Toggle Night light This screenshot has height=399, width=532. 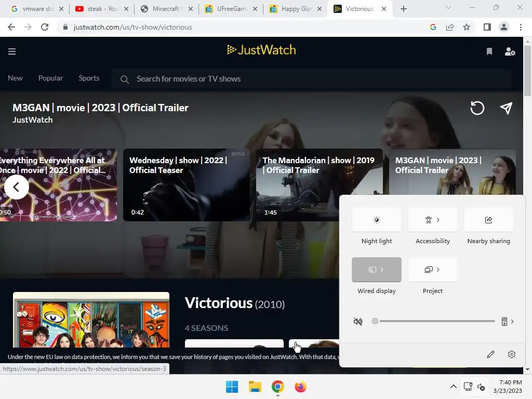pyautogui.click(x=377, y=220)
